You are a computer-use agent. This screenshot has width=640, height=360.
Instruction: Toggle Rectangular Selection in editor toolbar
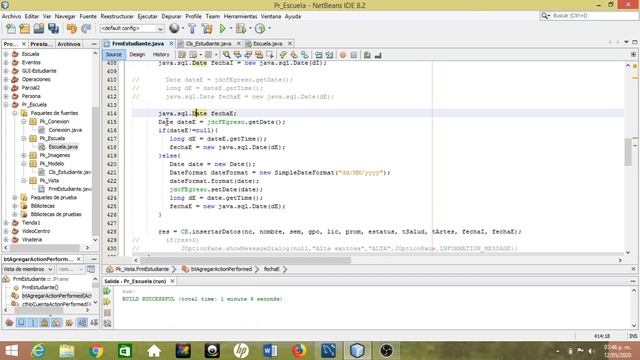click(x=269, y=55)
